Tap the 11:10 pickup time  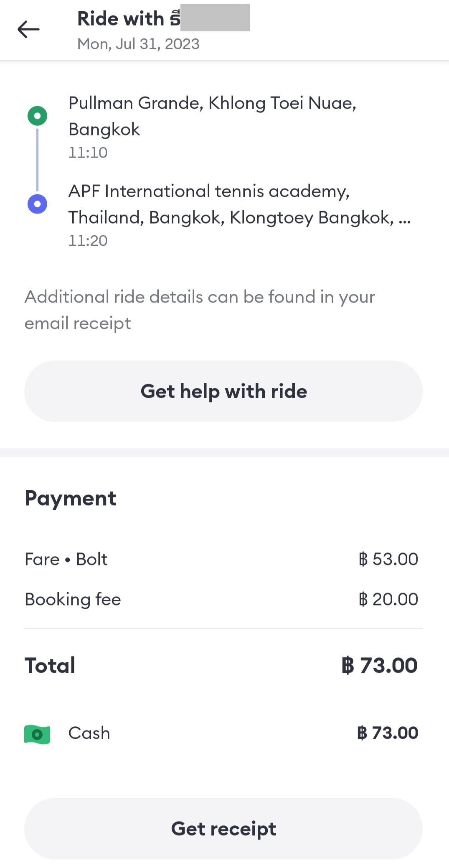tap(88, 153)
